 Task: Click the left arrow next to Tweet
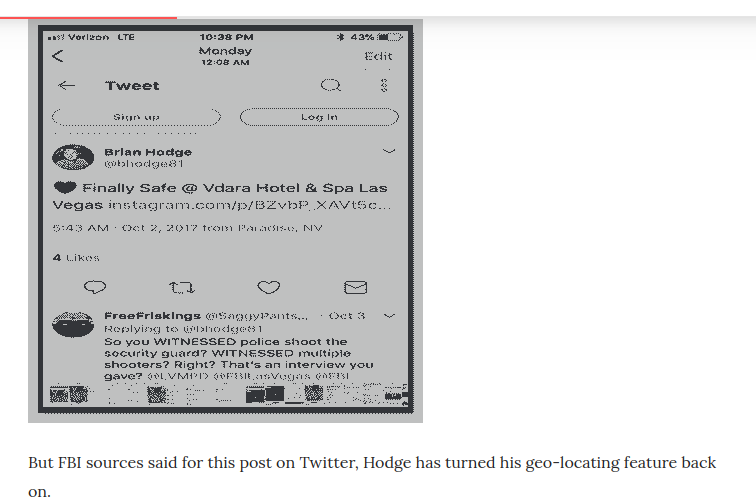[67, 86]
